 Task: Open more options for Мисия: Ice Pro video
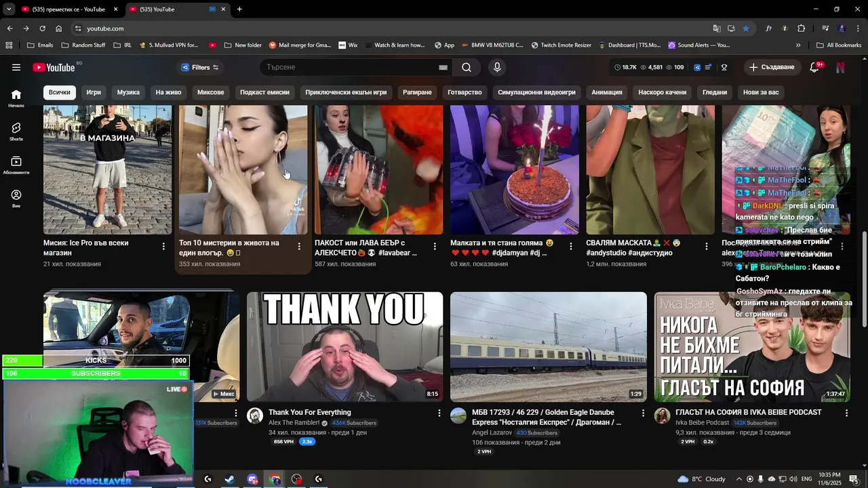(x=163, y=247)
